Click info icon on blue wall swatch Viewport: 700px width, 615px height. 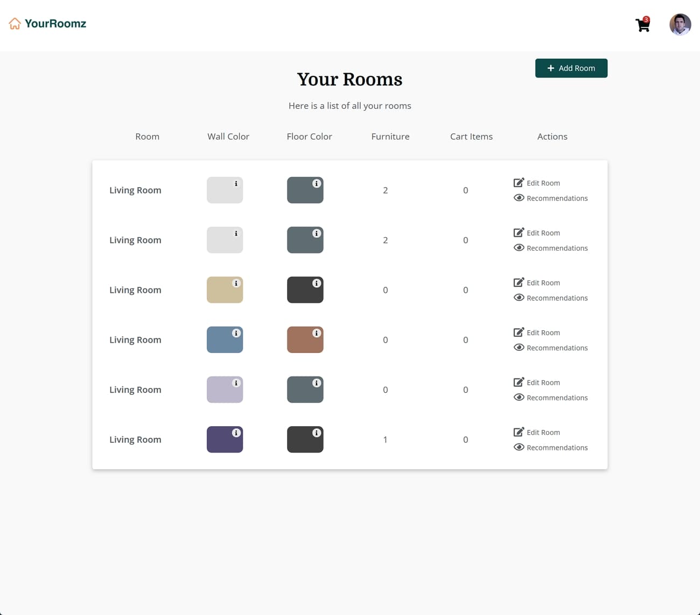(236, 333)
